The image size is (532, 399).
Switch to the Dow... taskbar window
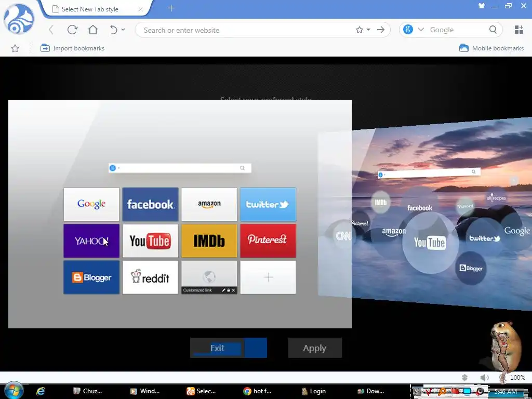(x=371, y=391)
